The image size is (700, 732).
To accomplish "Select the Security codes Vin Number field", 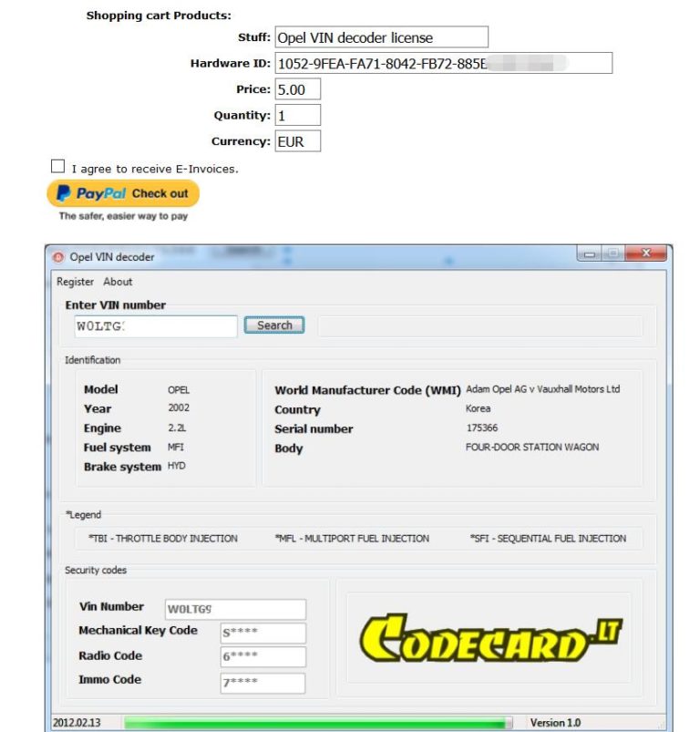I will point(236,609).
